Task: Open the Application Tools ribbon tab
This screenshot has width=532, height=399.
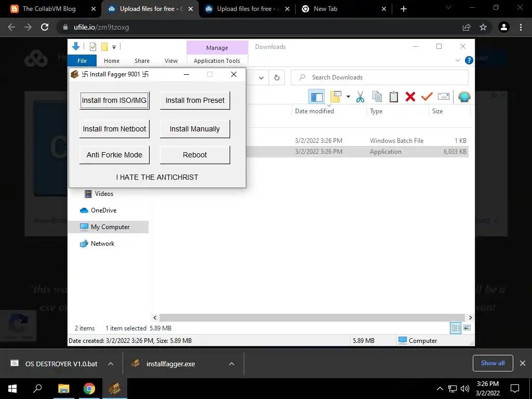Action: pos(217,61)
